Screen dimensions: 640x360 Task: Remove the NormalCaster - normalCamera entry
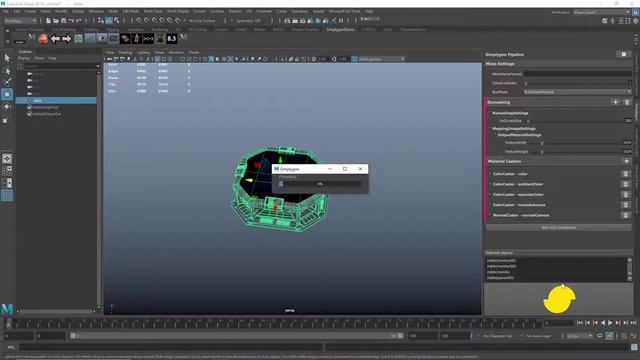pyautogui.click(x=626, y=215)
